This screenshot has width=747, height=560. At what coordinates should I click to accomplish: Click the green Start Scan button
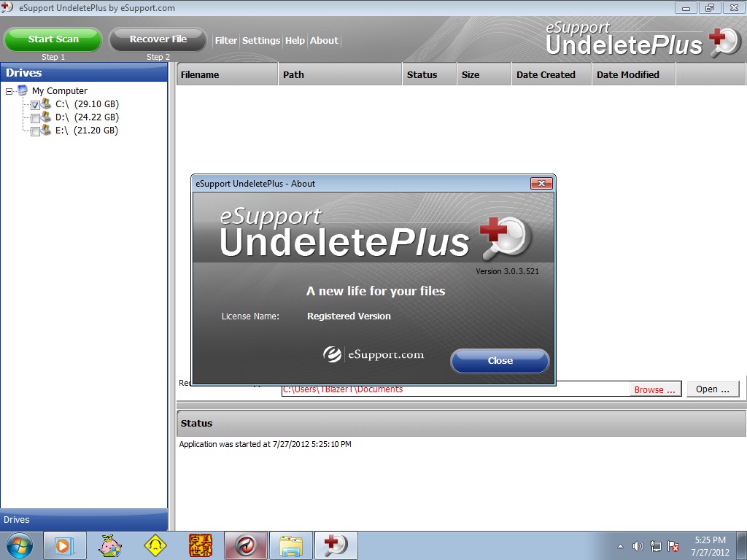[53, 39]
